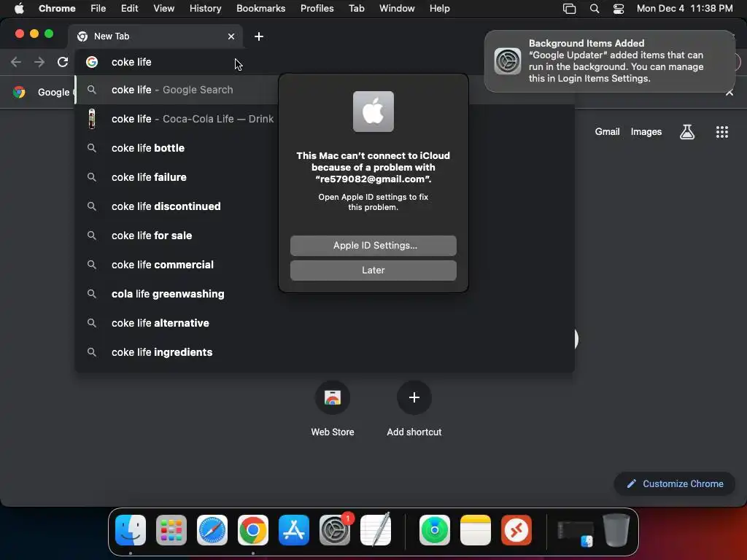The image size is (747, 560).
Task: Open the Tab menu
Action: [356, 9]
